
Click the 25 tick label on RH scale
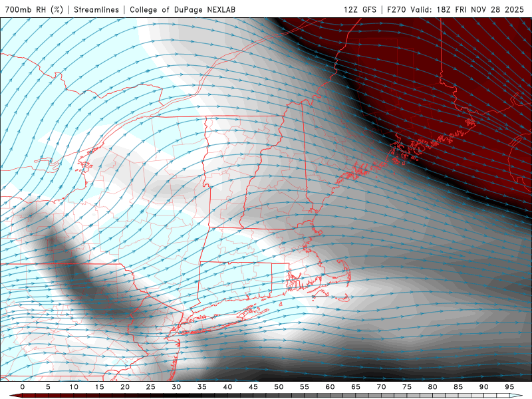coord(151,387)
